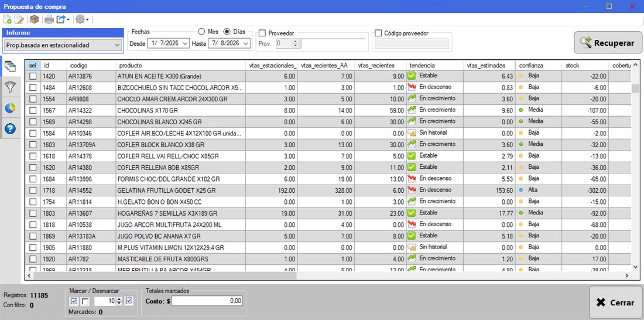Click the settings gear toolbar icon
The image size is (644, 320).
80,19
